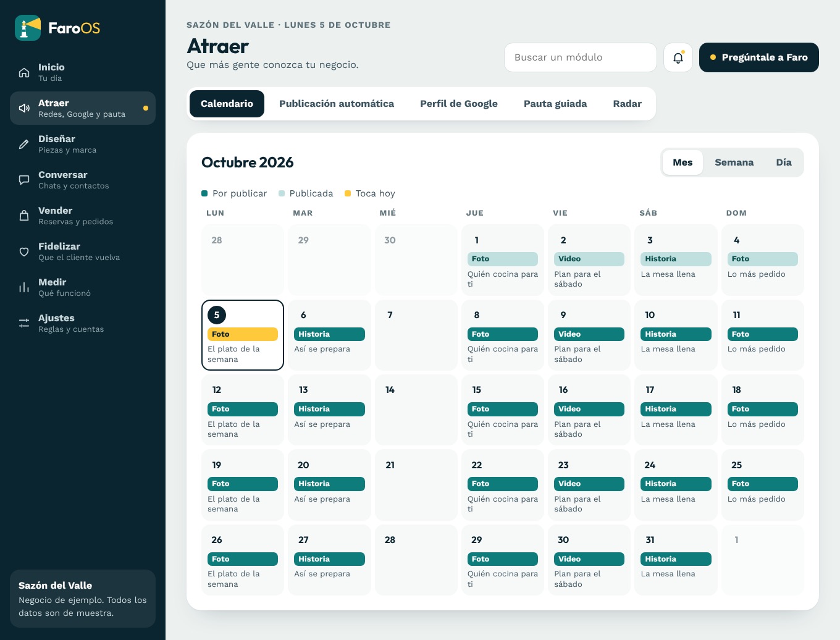This screenshot has height=640, width=840.
Task: Open notifications with the bell icon
Action: (x=678, y=57)
